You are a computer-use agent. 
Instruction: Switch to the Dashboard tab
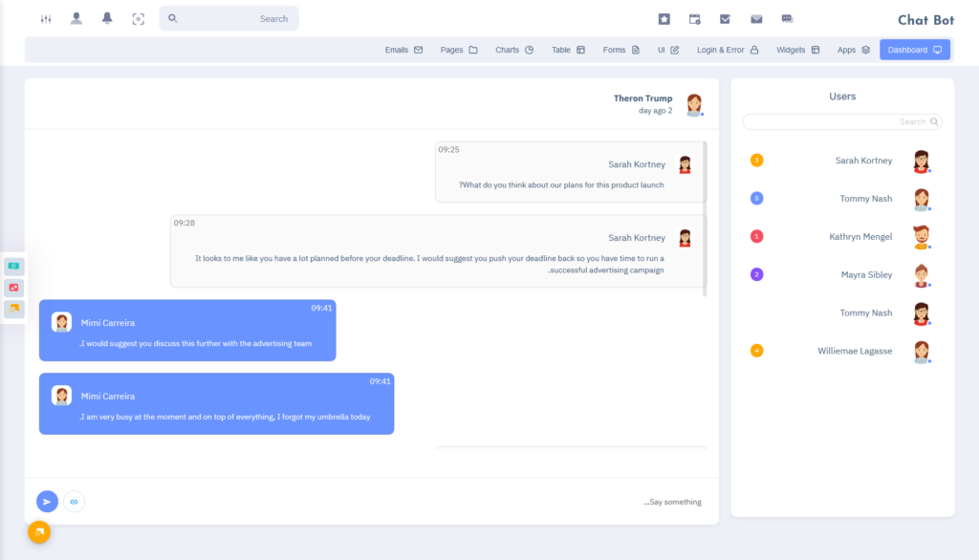tap(914, 49)
